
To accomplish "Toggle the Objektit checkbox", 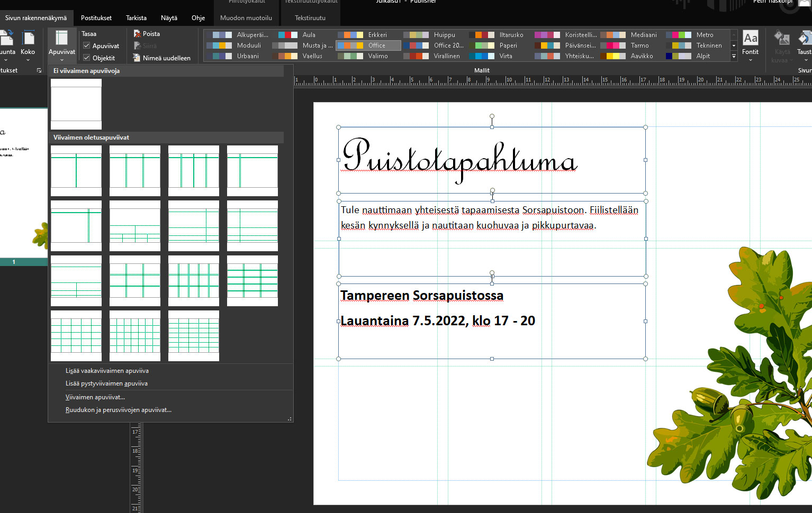I will pos(99,58).
